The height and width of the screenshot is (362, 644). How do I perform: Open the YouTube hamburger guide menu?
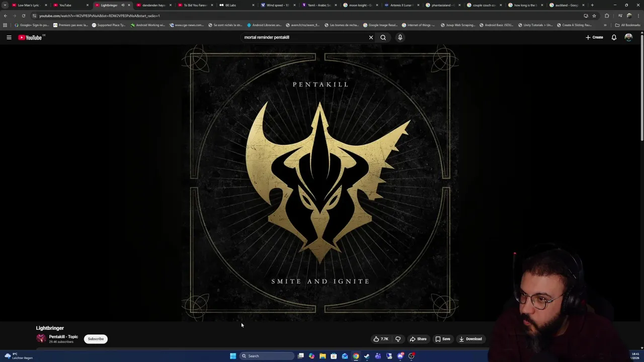click(9, 37)
